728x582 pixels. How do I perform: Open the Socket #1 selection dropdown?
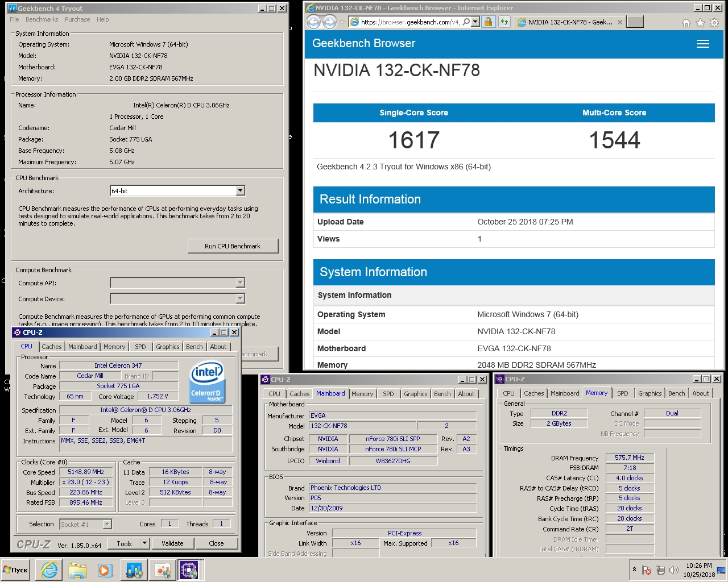pos(85,524)
